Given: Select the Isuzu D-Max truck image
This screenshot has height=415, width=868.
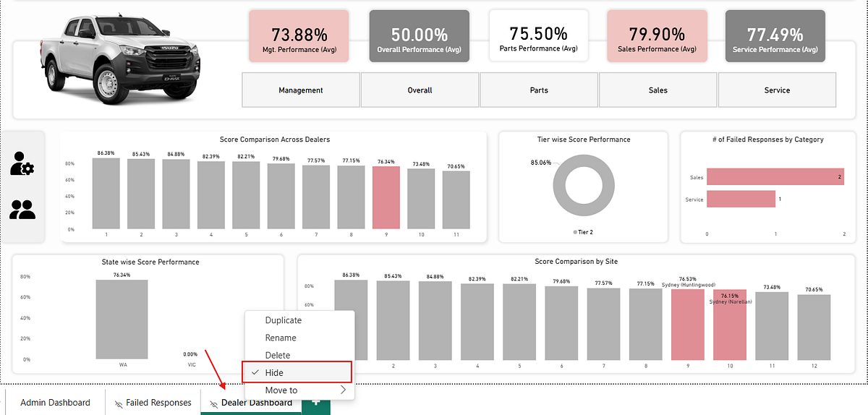Looking at the screenshot, I should pos(121,59).
